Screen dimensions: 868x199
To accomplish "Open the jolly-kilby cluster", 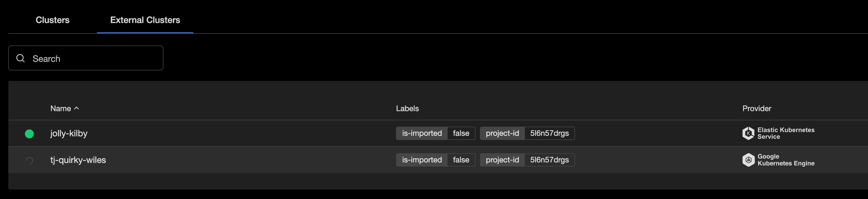I will 69,134.
